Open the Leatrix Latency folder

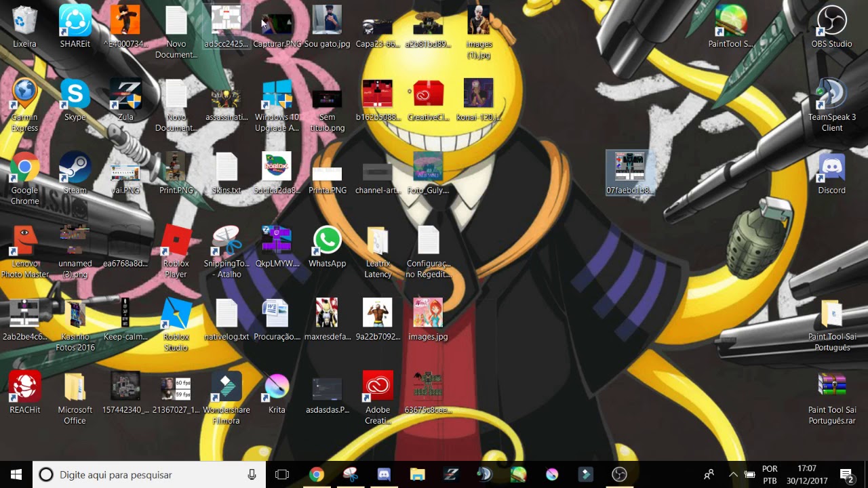pos(378,252)
